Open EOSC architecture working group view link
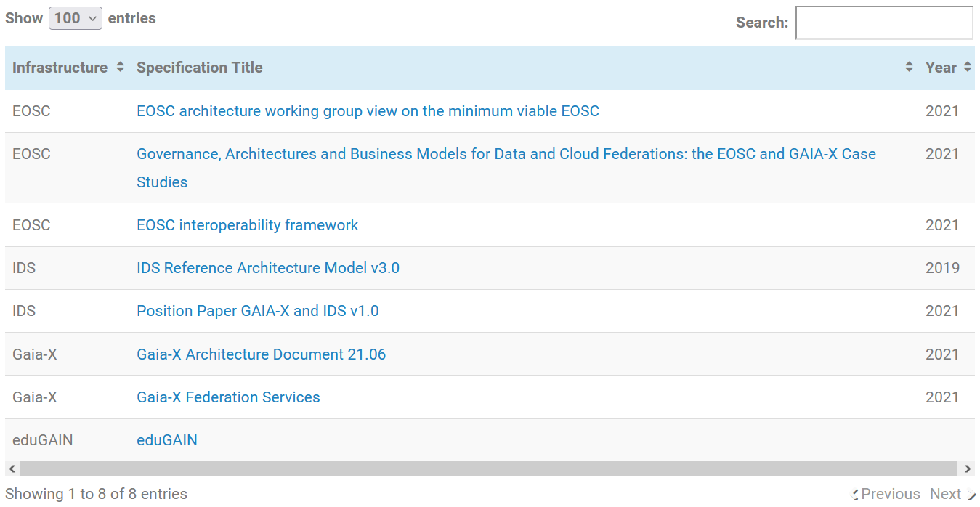 [368, 111]
